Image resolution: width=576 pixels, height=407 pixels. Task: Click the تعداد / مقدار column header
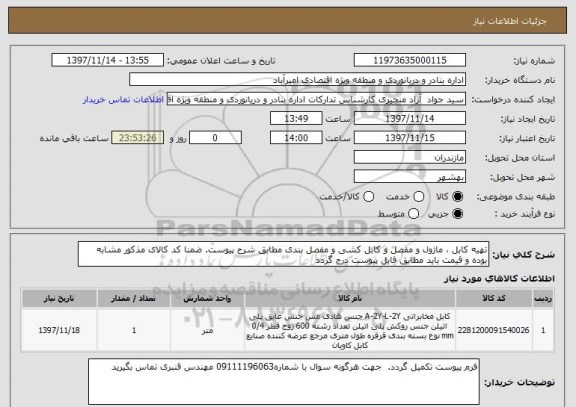tap(134, 299)
